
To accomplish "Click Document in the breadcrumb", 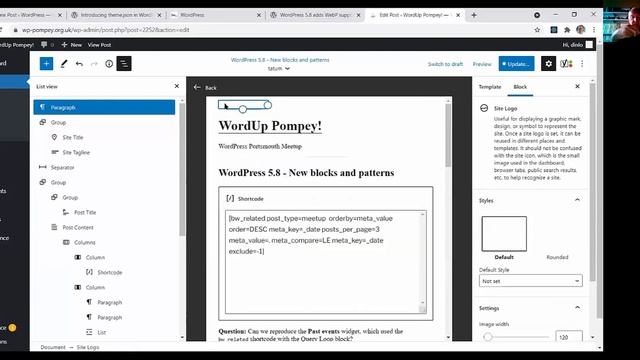I will click(53, 347).
